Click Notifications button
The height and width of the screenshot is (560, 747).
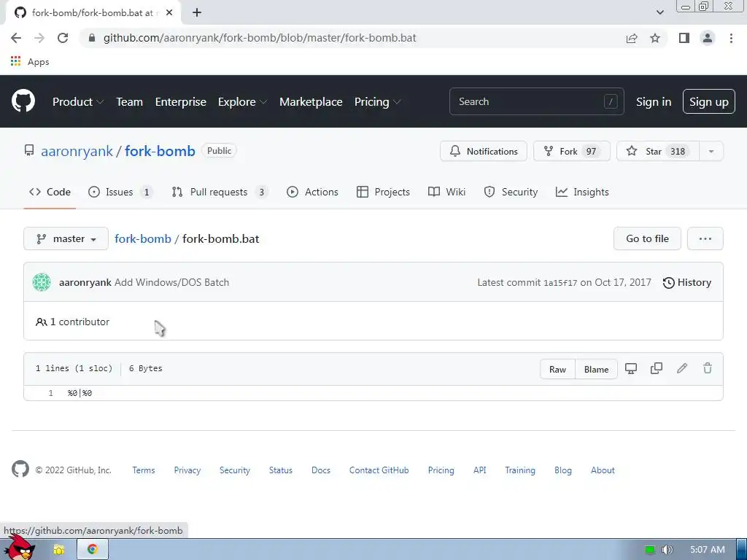click(484, 151)
